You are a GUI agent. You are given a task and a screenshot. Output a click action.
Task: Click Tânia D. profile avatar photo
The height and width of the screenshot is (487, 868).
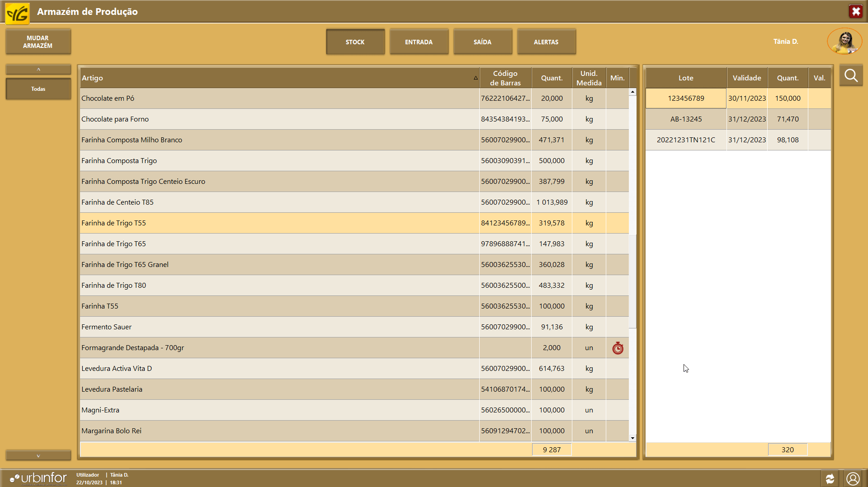[844, 42]
